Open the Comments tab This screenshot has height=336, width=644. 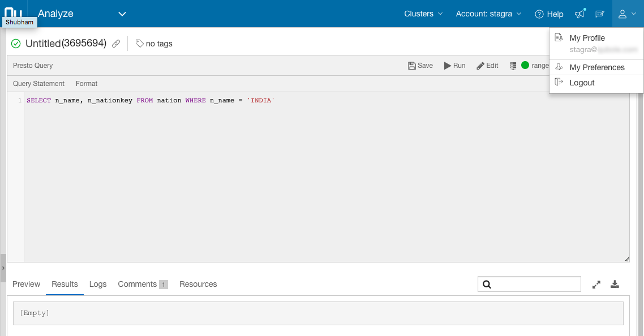click(143, 284)
